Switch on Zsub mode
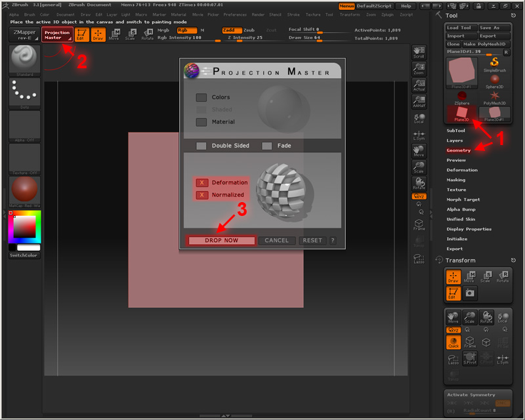 (x=249, y=30)
